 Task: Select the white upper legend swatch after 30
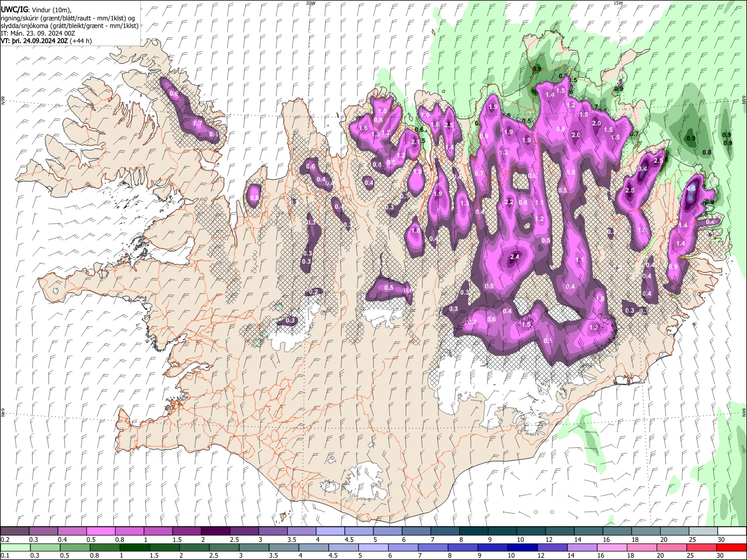[732, 531]
